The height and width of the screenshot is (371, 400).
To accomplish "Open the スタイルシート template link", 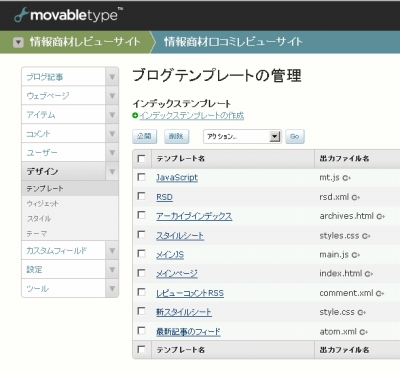I will (180, 236).
